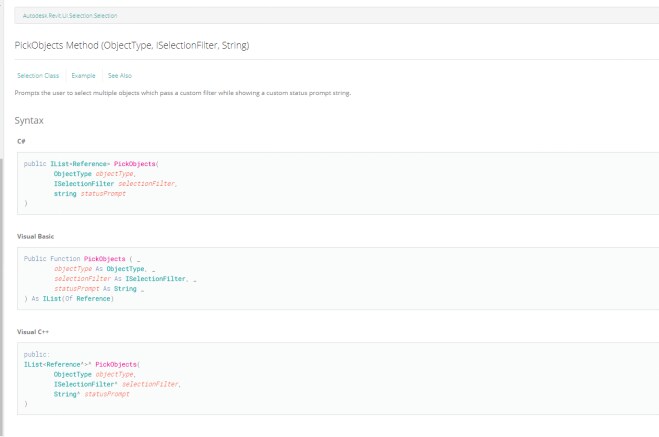
Task: Click IList in the Visual C++ code
Action: coord(34,364)
